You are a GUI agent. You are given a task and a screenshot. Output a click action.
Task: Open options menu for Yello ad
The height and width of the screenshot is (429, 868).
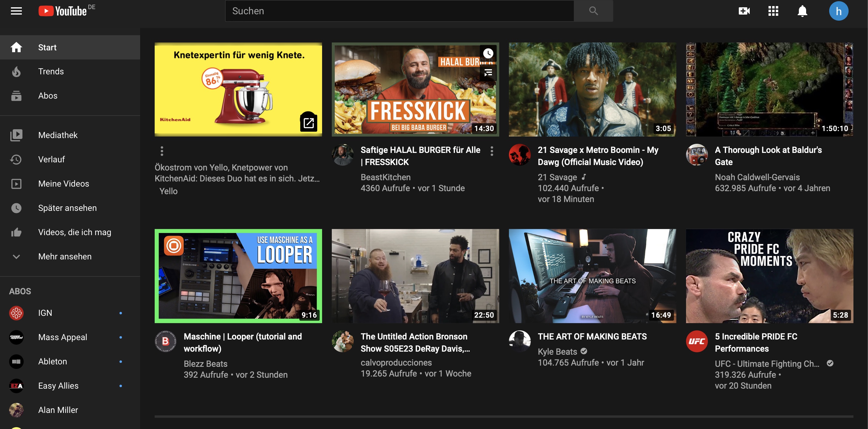tap(162, 151)
